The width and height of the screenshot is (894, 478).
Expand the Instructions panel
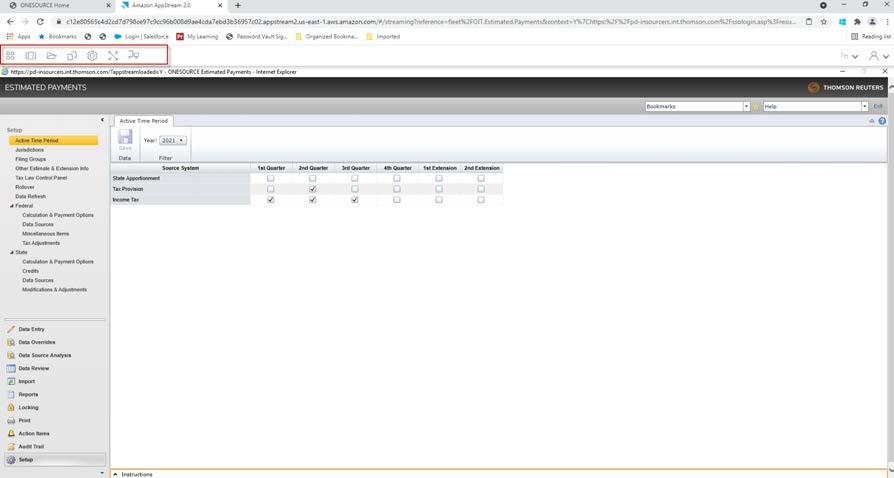(115, 474)
